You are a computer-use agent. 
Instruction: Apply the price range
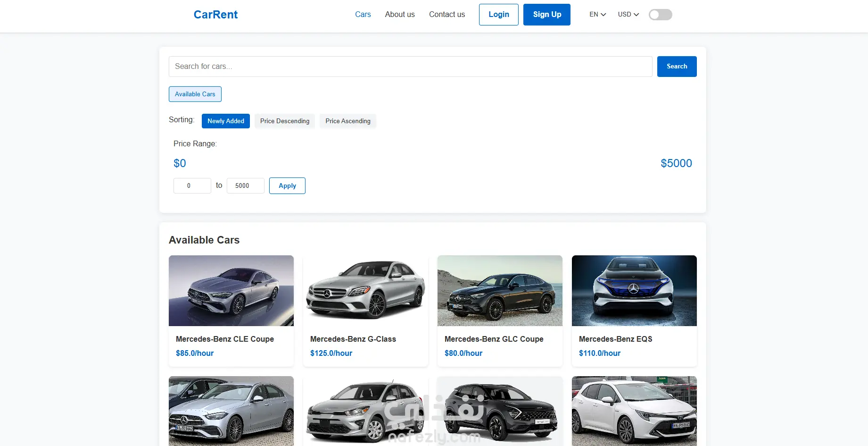pyautogui.click(x=287, y=185)
